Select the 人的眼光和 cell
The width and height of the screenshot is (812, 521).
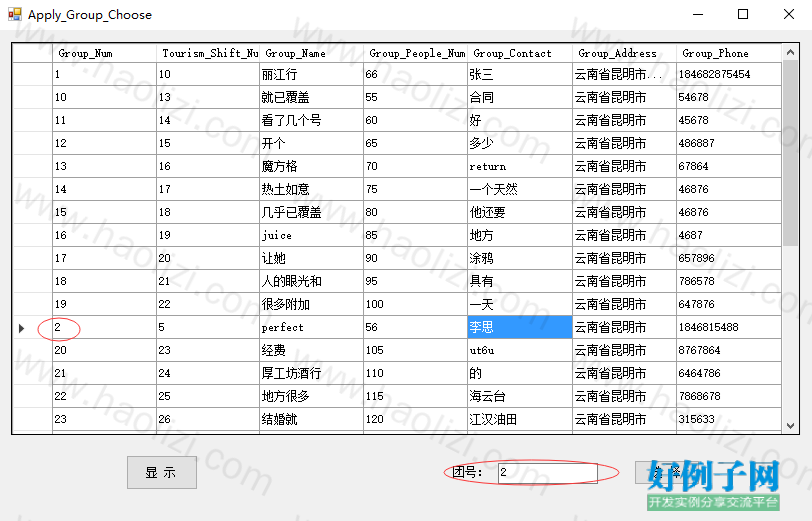point(312,281)
